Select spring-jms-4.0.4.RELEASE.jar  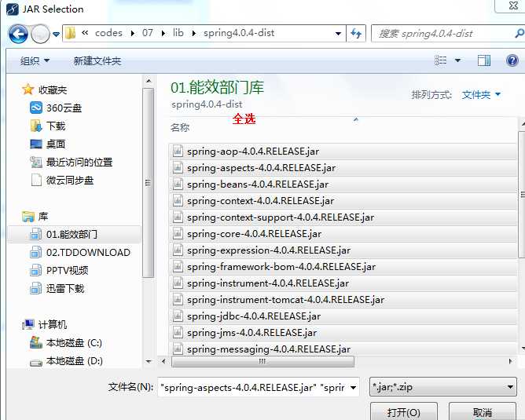point(343,333)
